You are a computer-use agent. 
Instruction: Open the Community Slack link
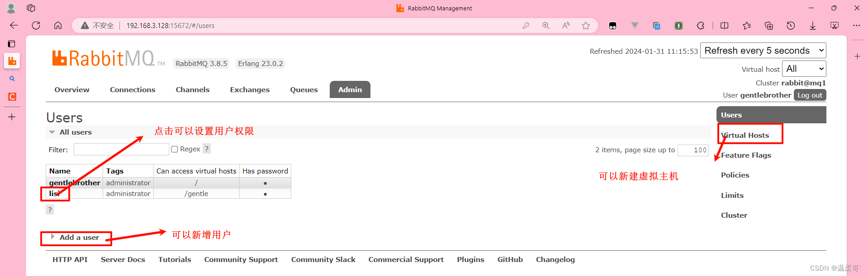[x=323, y=260]
